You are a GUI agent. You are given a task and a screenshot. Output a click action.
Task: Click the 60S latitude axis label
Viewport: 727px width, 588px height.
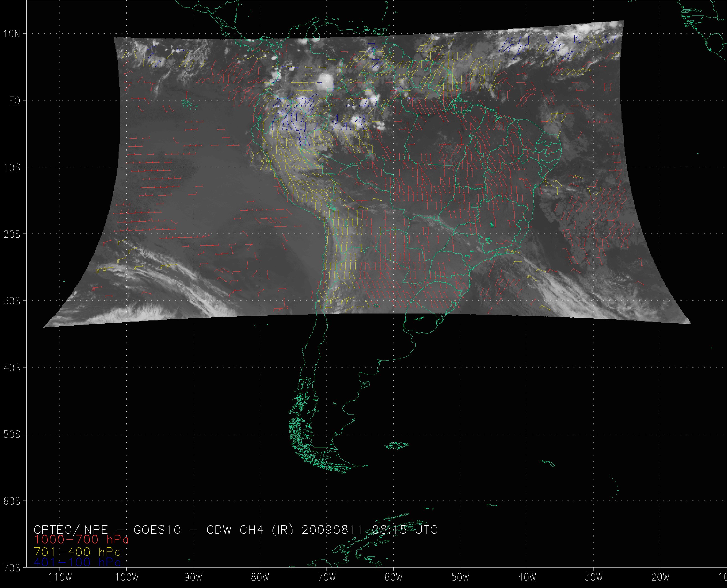12,501
